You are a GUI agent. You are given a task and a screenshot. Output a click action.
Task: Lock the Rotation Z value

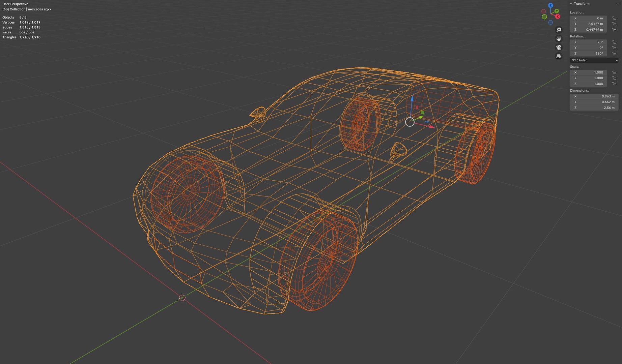tap(614, 54)
